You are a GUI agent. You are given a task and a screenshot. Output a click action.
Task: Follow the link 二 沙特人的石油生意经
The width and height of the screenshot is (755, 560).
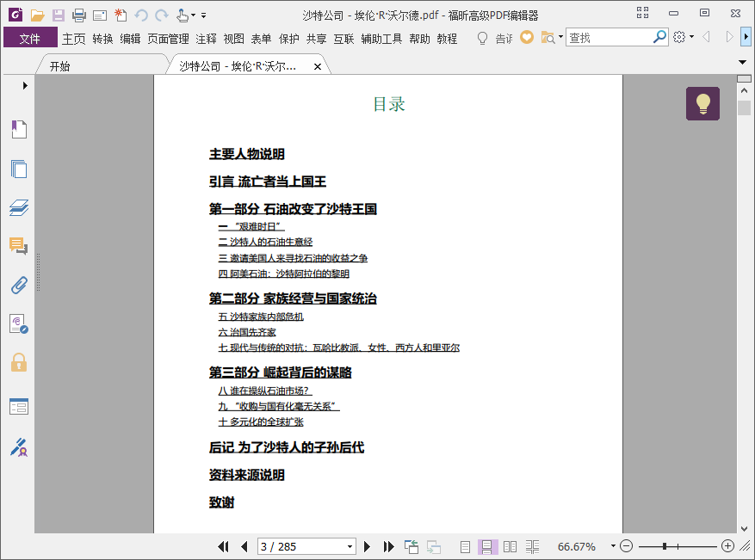pyautogui.click(x=265, y=242)
